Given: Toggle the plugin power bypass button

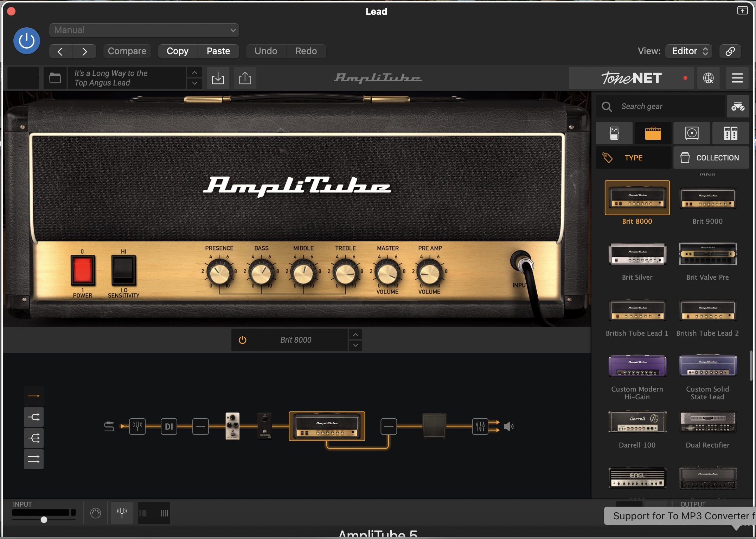Looking at the screenshot, I should point(27,41).
